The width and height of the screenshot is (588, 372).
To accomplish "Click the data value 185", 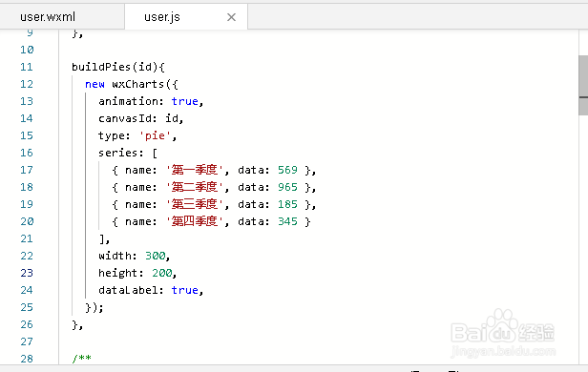I will [287, 204].
